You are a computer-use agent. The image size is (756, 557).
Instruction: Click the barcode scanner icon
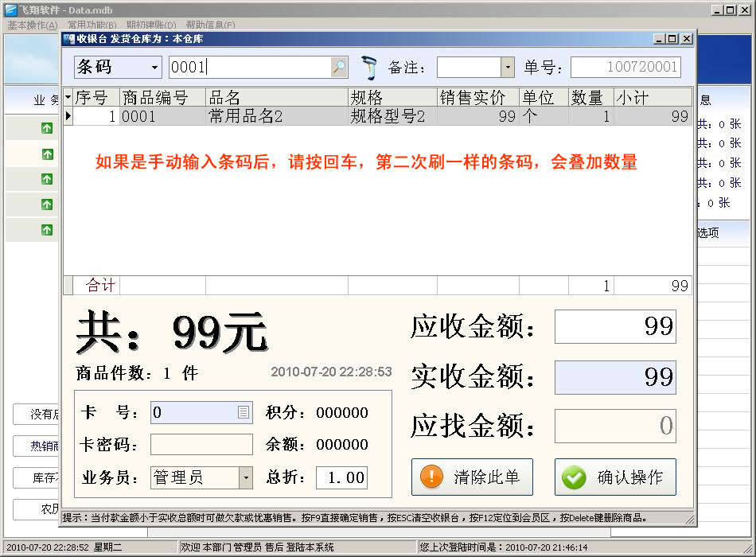368,68
